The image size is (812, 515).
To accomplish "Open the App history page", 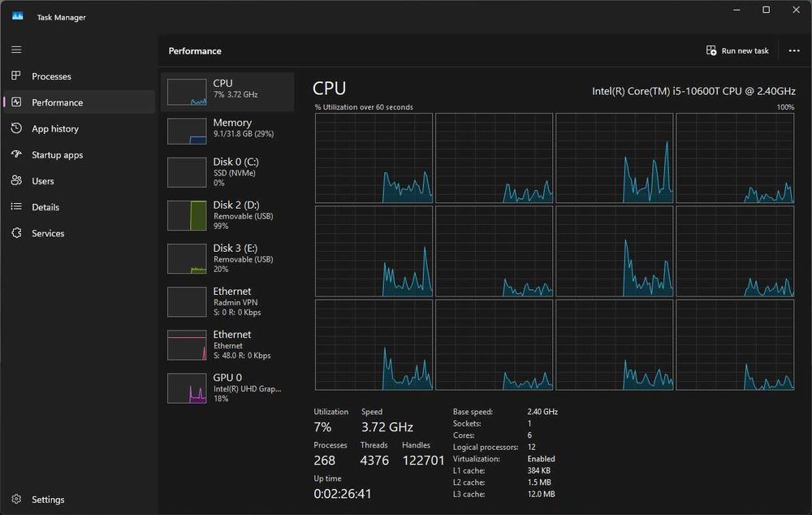I will [x=80, y=128].
